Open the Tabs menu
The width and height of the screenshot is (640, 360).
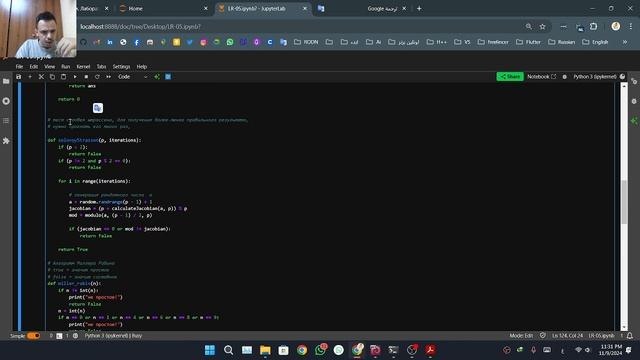tap(101, 67)
